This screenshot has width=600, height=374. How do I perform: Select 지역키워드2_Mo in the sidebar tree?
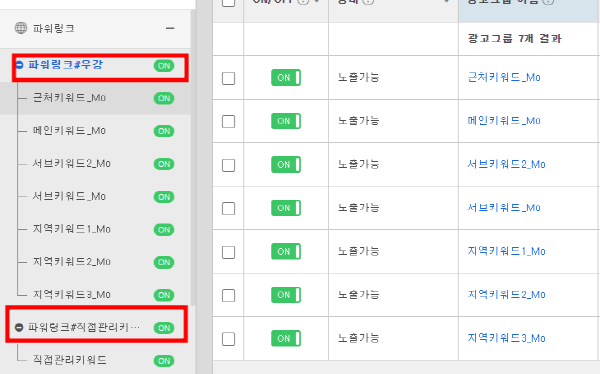(x=72, y=262)
